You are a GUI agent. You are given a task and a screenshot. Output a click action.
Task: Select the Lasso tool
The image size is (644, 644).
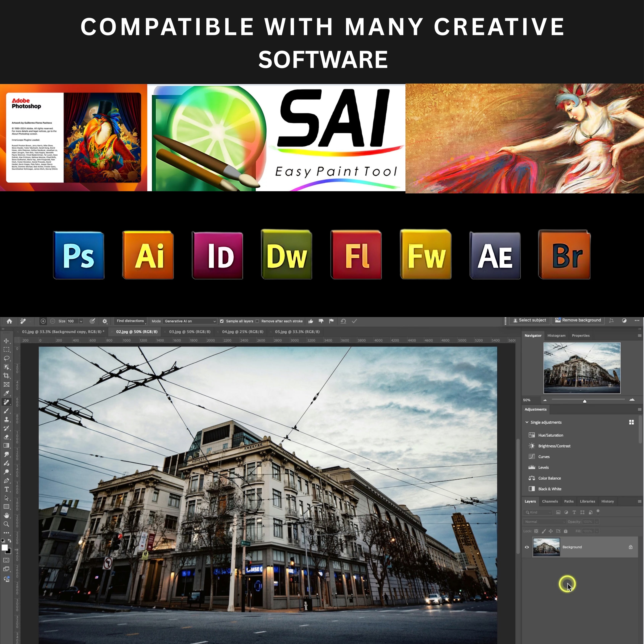(6, 358)
